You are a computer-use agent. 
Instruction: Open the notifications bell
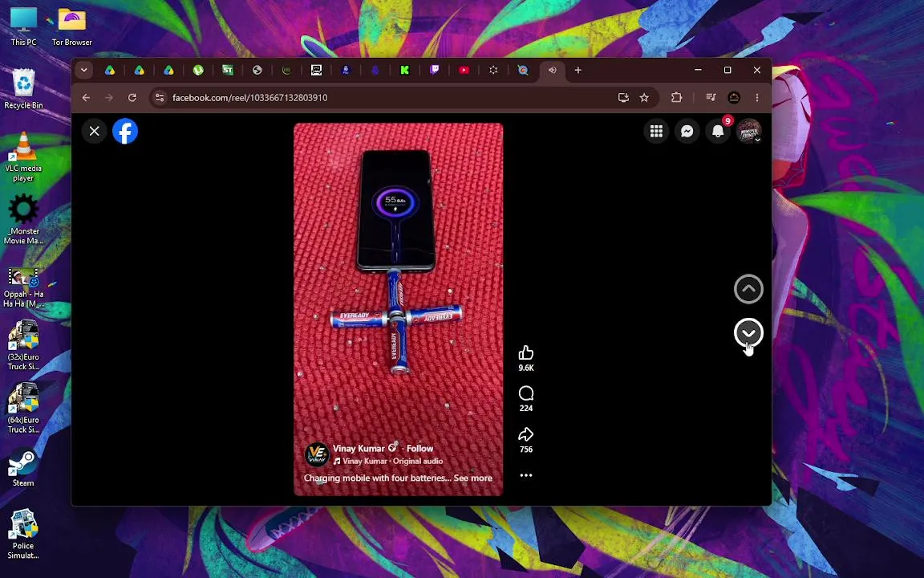tap(718, 131)
